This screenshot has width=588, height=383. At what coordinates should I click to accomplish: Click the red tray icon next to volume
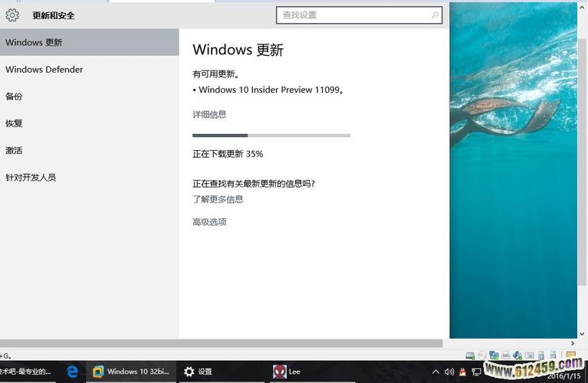point(463,372)
